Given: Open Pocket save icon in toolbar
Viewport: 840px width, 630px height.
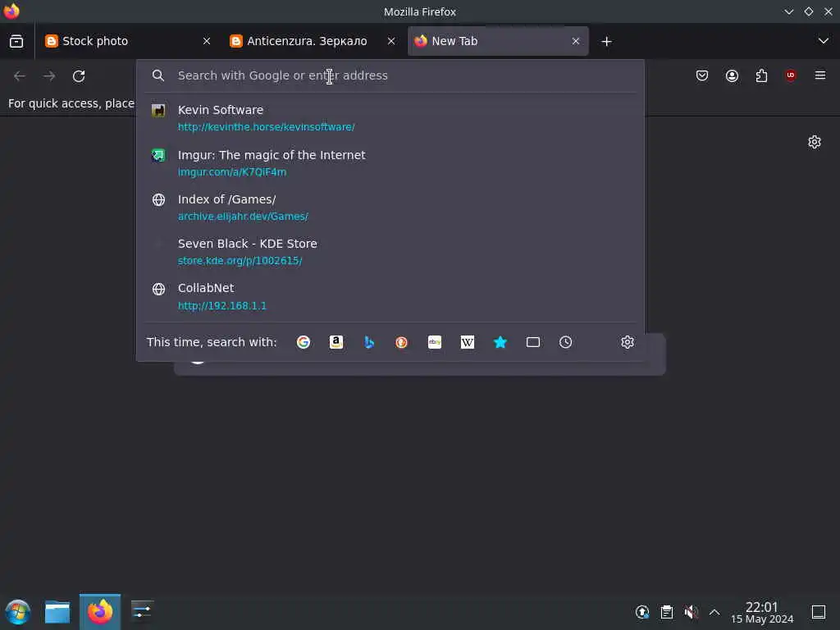Looking at the screenshot, I should click(x=702, y=75).
